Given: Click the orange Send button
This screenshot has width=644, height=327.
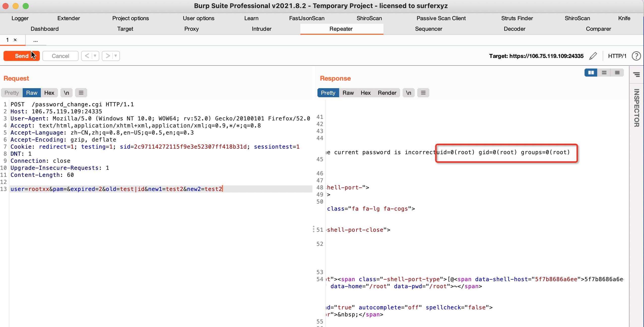Looking at the screenshot, I should (x=21, y=56).
